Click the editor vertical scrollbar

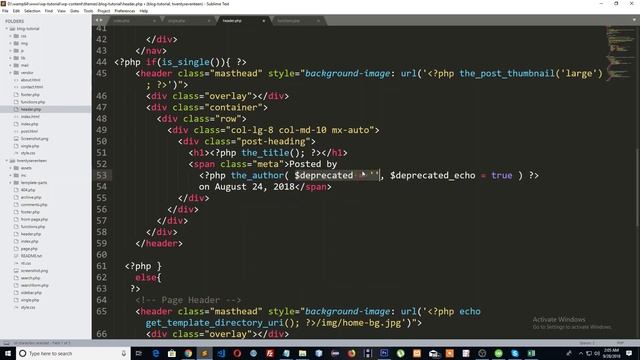pyautogui.click(x=637, y=187)
